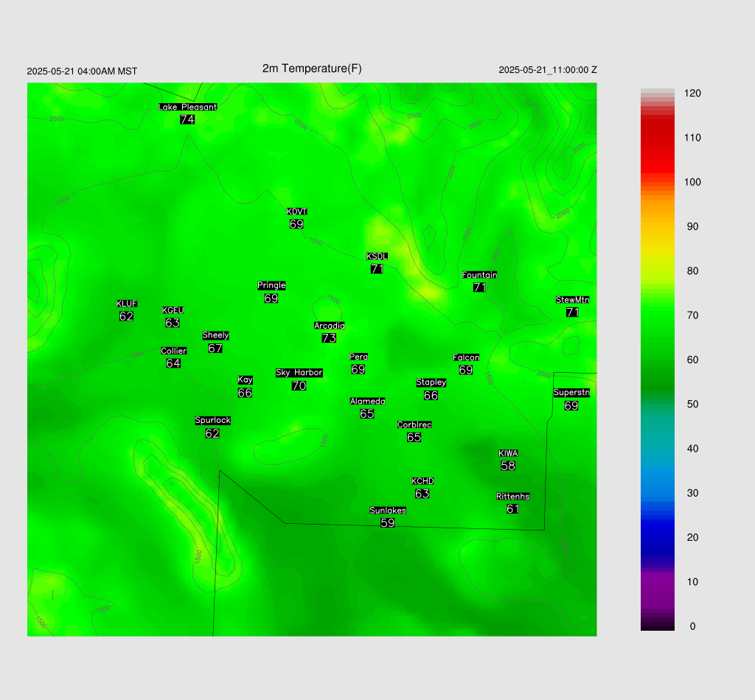Screen dimensions: 755x700
Task: Click the Falcon station label
Action: [466, 357]
